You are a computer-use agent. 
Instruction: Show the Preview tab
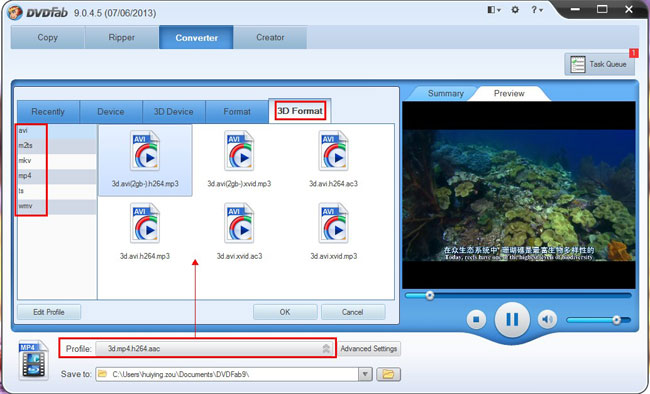[x=509, y=93]
